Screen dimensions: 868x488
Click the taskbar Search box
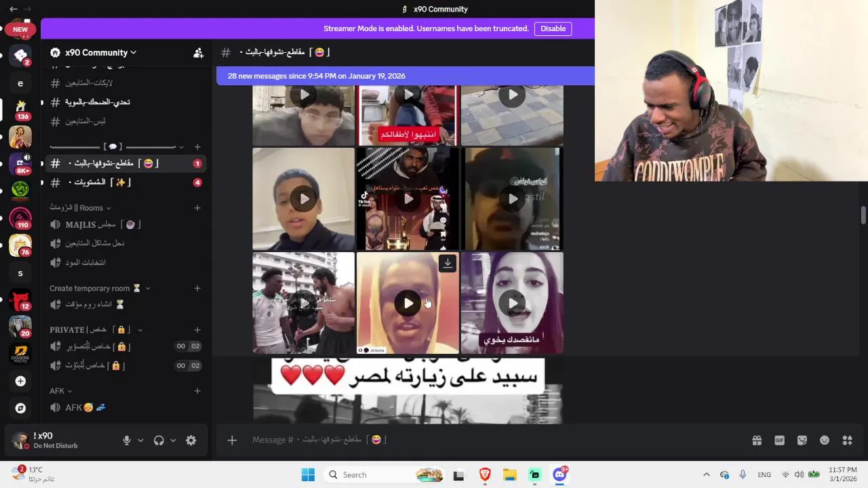(386, 475)
